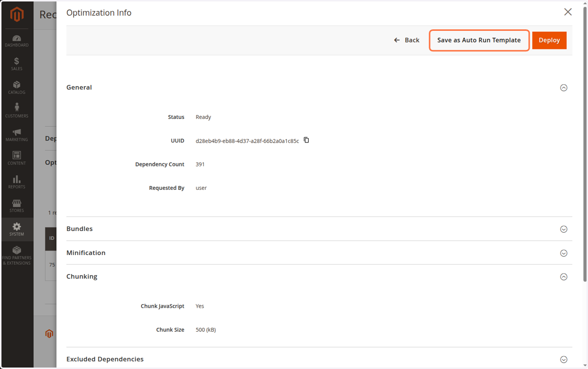Click the Requested By value user
This screenshot has width=588, height=369.
(x=201, y=188)
